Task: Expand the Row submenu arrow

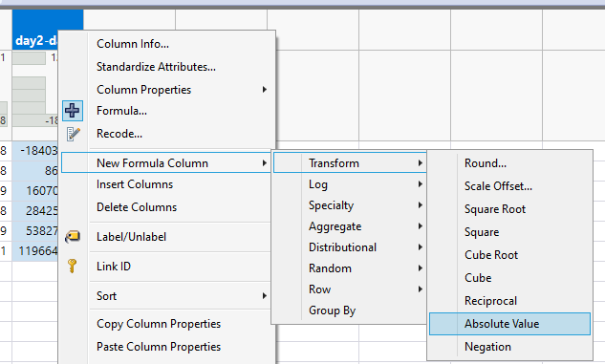Action: pos(420,289)
